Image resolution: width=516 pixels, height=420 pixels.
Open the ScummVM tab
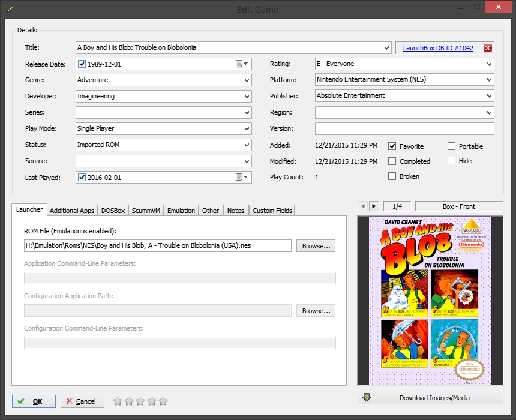tap(146, 211)
